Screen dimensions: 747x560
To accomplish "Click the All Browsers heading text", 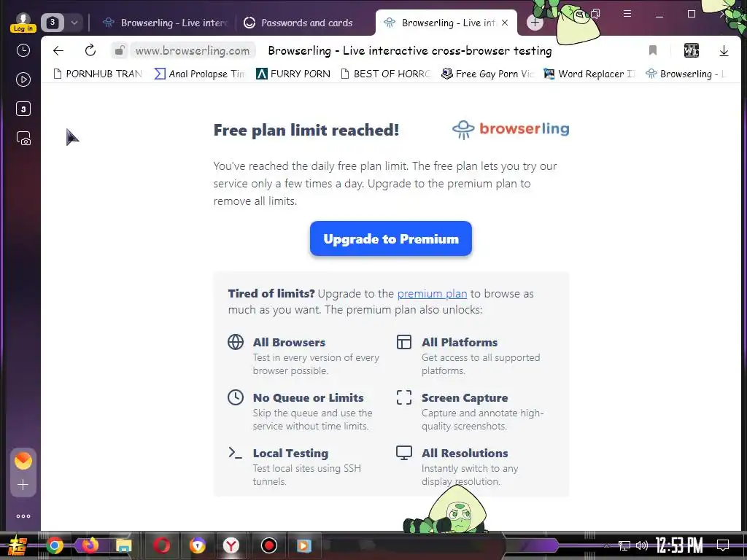I will (289, 343).
